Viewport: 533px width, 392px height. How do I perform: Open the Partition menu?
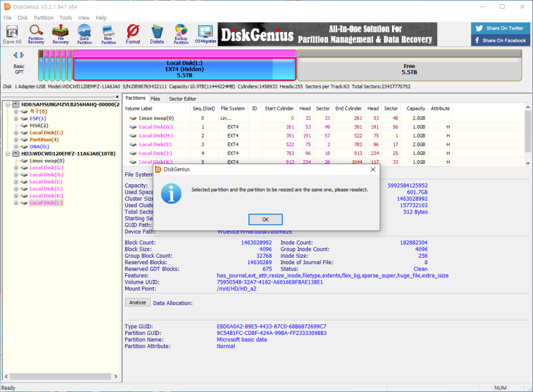tap(44, 18)
